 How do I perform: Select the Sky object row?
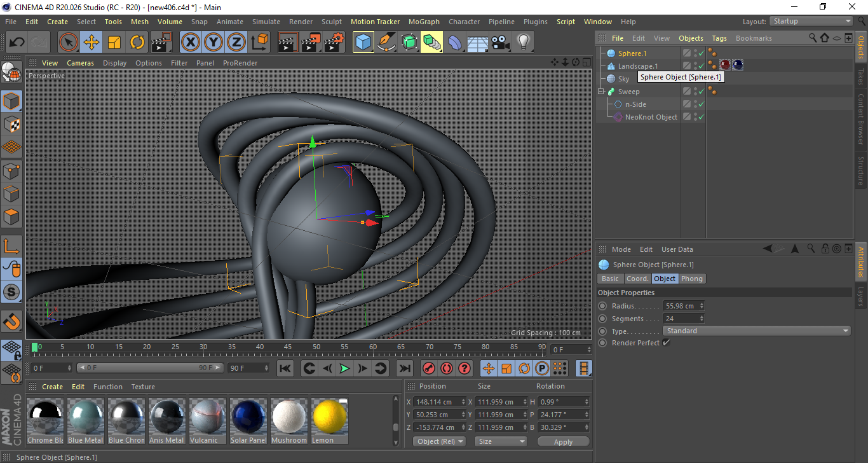pyautogui.click(x=623, y=79)
